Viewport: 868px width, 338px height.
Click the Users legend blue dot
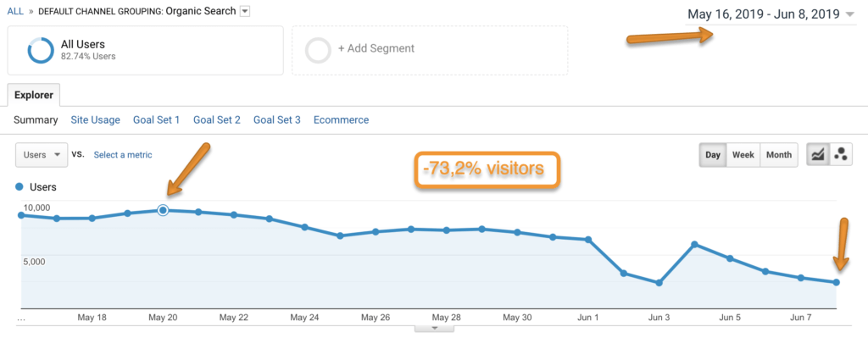pos(20,187)
